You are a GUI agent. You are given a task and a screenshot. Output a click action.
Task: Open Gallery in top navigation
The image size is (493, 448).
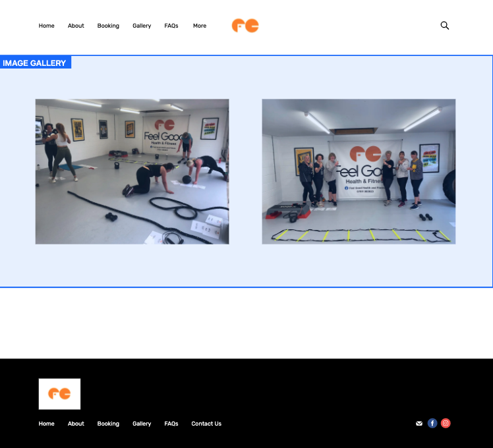click(x=142, y=26)
